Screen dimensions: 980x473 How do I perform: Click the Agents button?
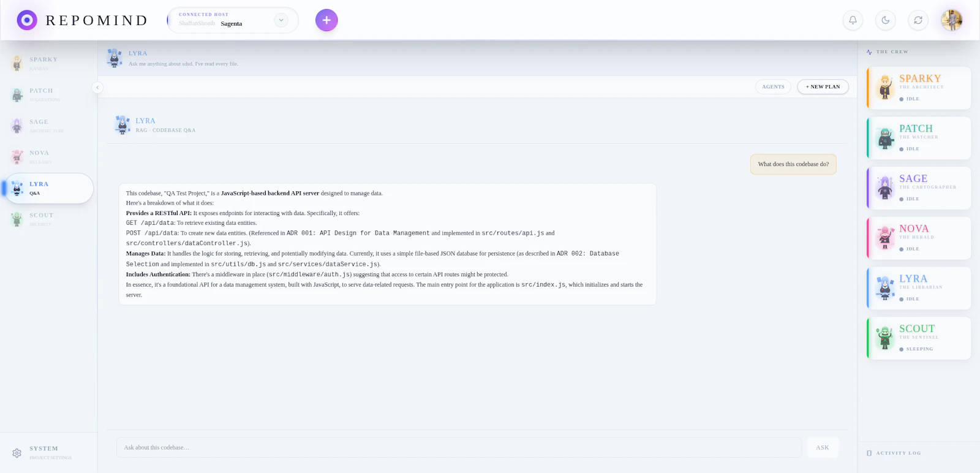pyautogui.click(x=773, y=87)
